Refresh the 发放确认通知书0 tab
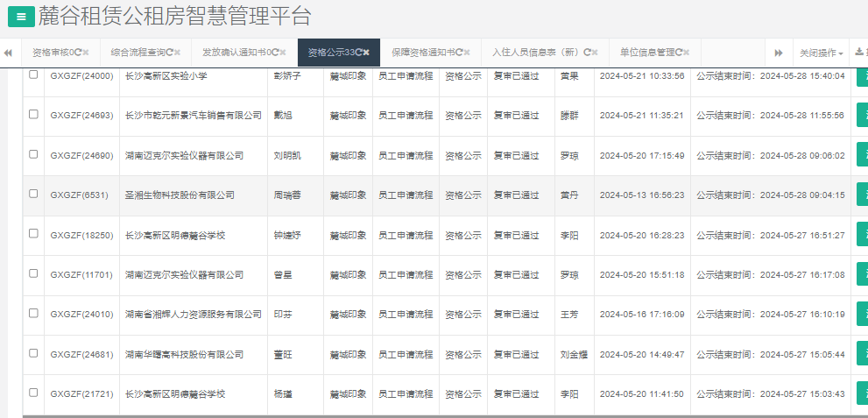The image size is (868, 418). coord(276,53)
